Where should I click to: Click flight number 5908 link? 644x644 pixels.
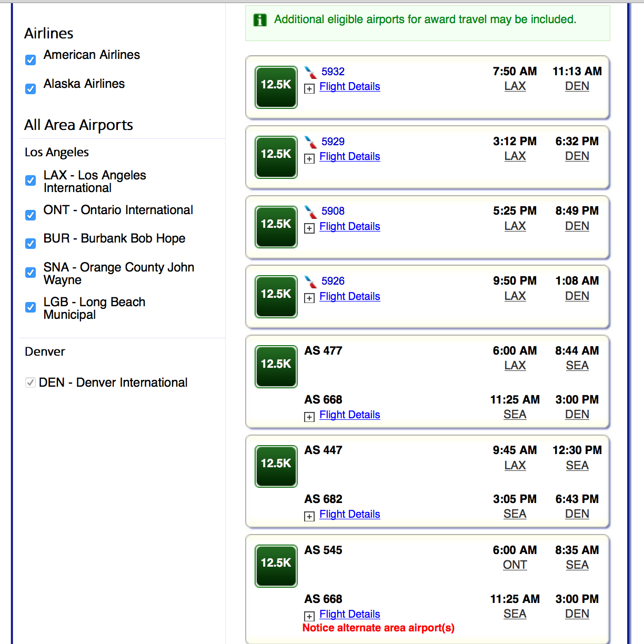tap(333, 211)
